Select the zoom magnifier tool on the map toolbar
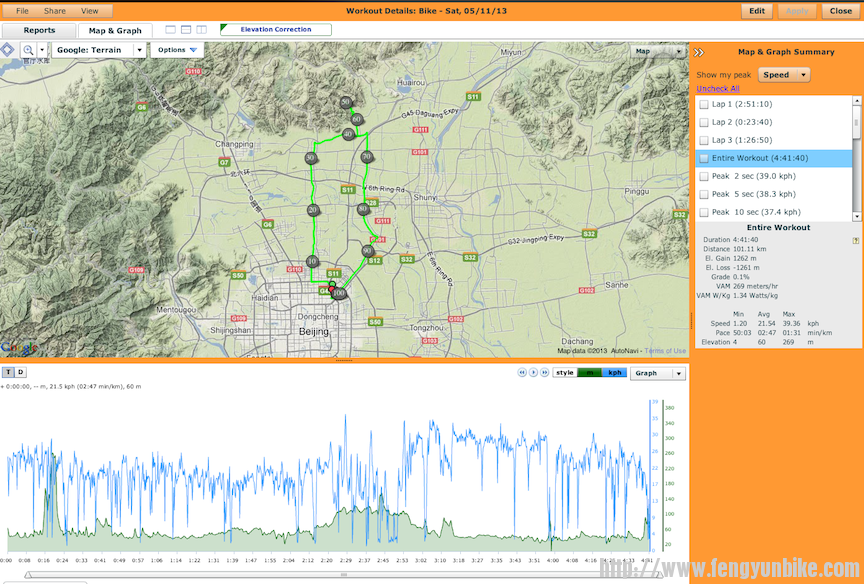Image resolution: width=864 pixels, height=584 pixels. [28, 49]
